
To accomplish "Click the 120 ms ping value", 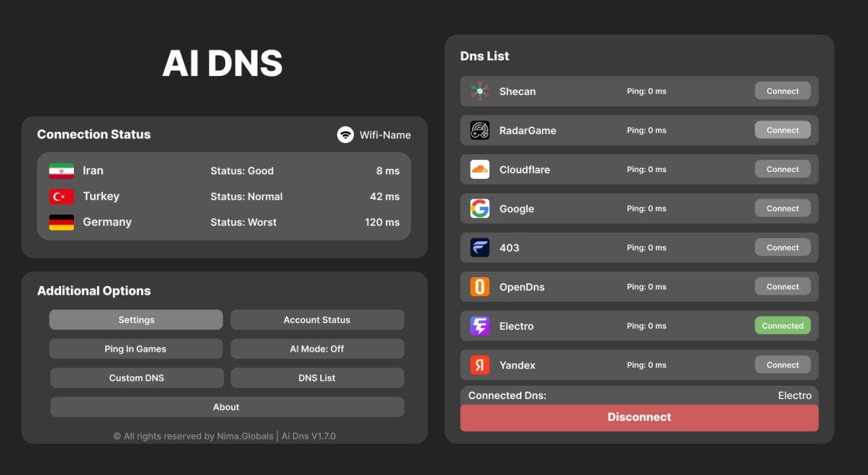I will 382,222.
